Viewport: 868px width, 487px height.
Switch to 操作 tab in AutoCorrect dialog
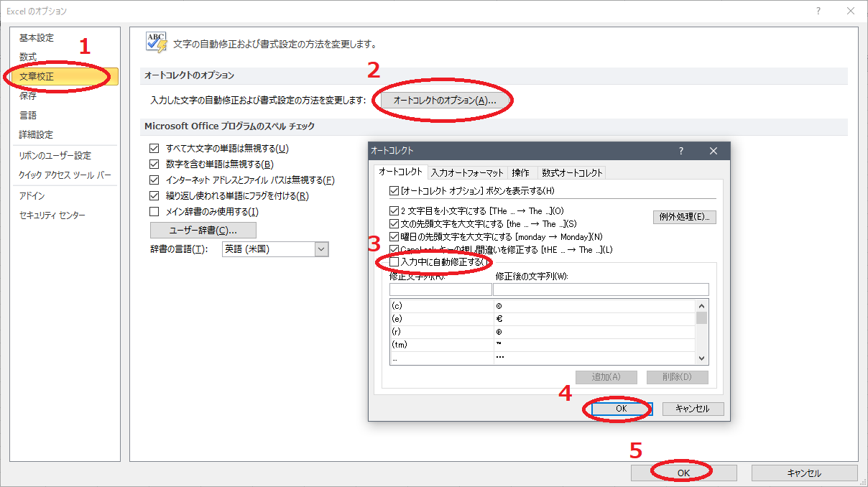(521, 172)
